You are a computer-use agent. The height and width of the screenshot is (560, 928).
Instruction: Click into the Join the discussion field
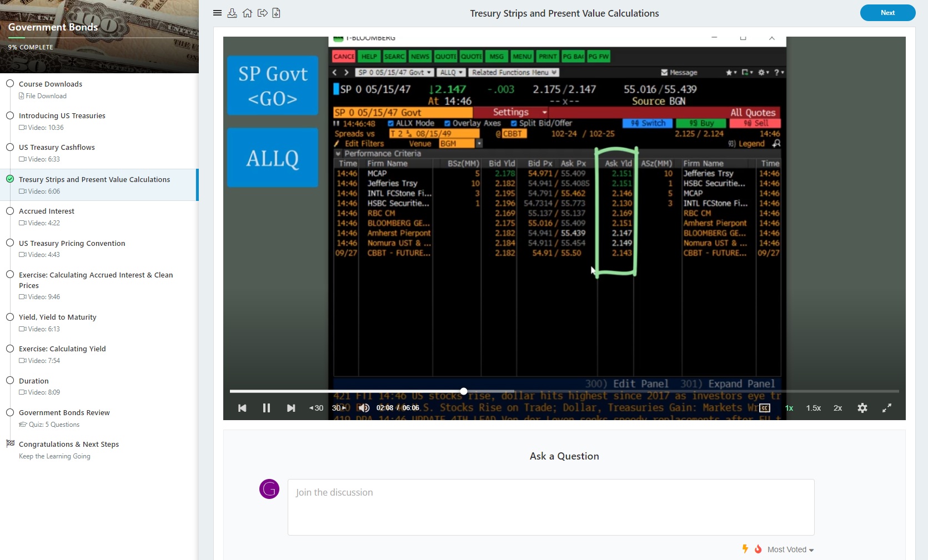551,507
